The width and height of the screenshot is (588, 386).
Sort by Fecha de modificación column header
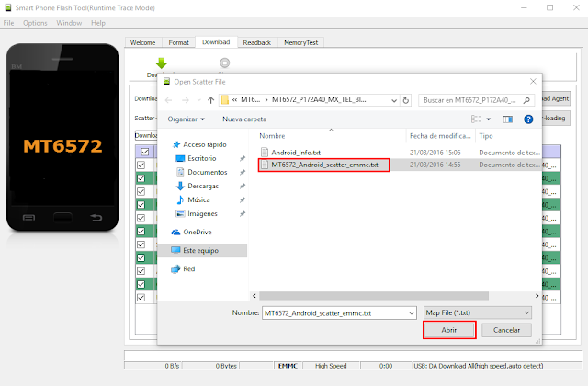point(440,136)
